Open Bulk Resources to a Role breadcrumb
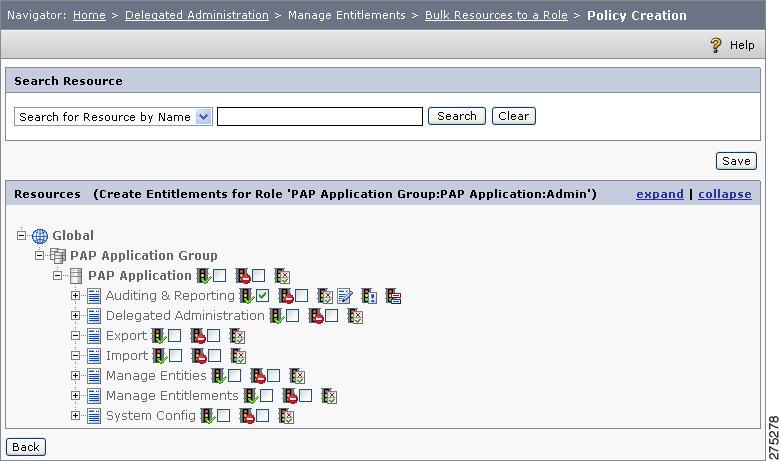The width and height of the screenshot is (781, 461). coord(496,15)
